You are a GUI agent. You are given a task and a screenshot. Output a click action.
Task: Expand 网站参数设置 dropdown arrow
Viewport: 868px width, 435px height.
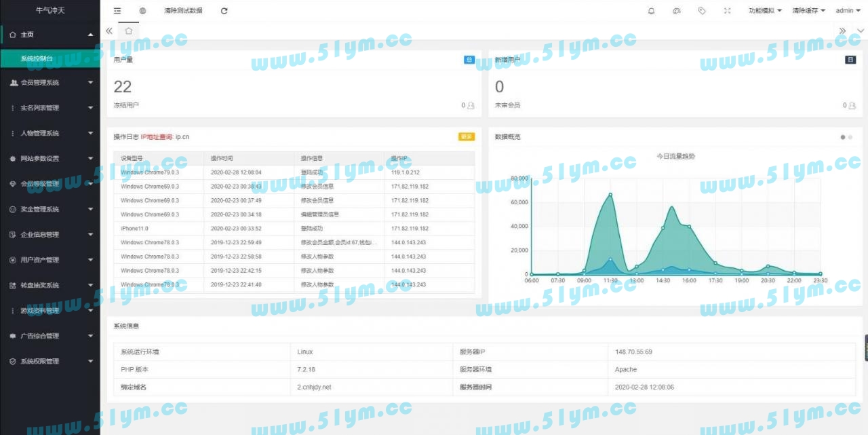pyautogui.click(x=91, y=159)
